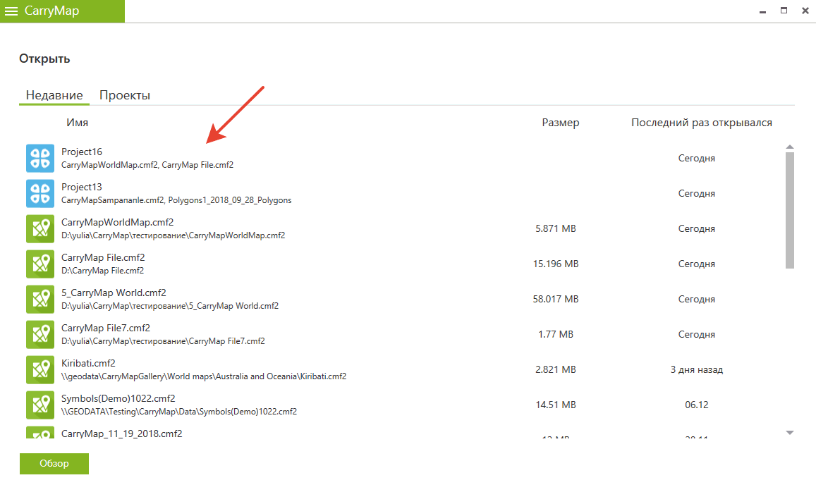Click the Kiribati.cmf2 geodata file path

point(204,376)
